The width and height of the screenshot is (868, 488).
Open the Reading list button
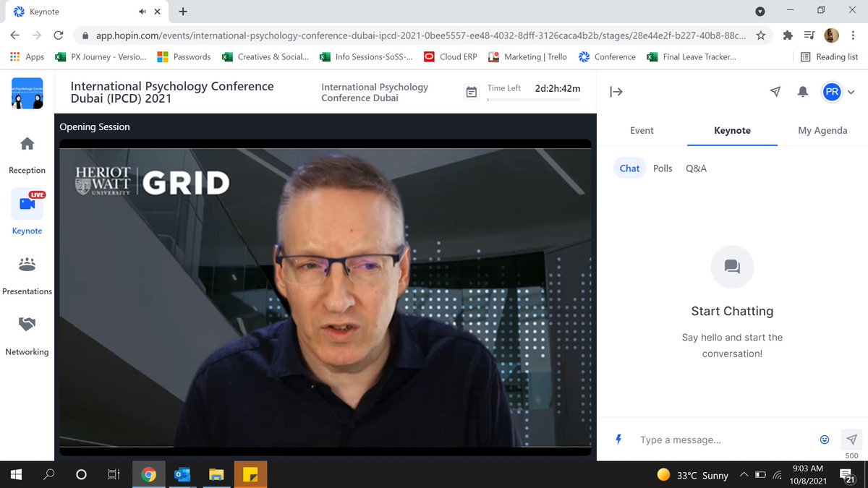coord(830,56)
